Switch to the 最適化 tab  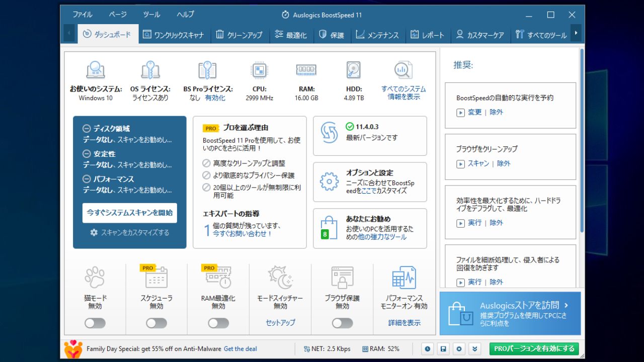(291, 35)
